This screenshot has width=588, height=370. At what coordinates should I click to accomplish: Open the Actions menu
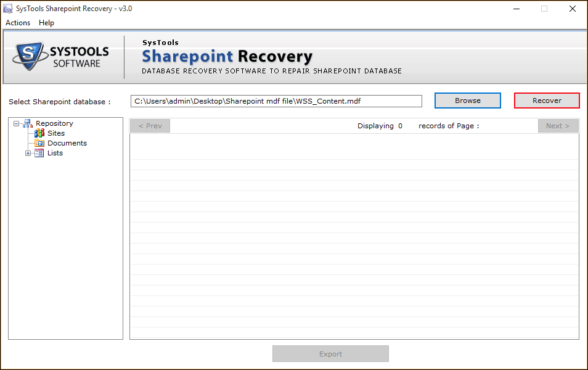[x=18, y=23]
